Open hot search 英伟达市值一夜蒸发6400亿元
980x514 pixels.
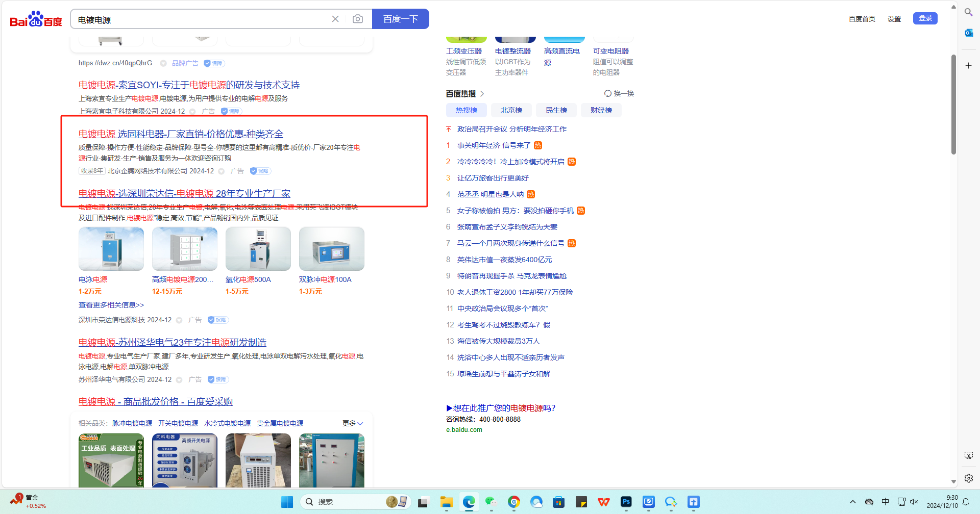(x=505, y=260)
